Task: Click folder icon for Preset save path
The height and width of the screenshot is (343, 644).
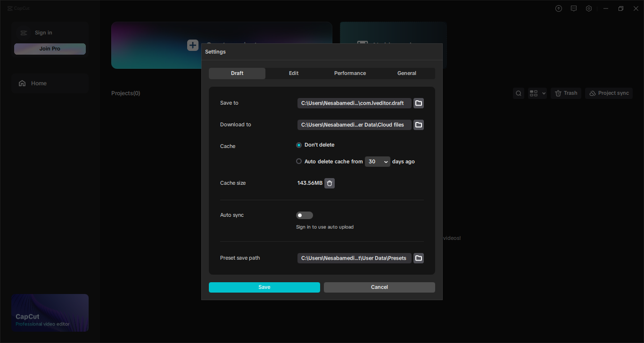Action: [x=418, y=258]
